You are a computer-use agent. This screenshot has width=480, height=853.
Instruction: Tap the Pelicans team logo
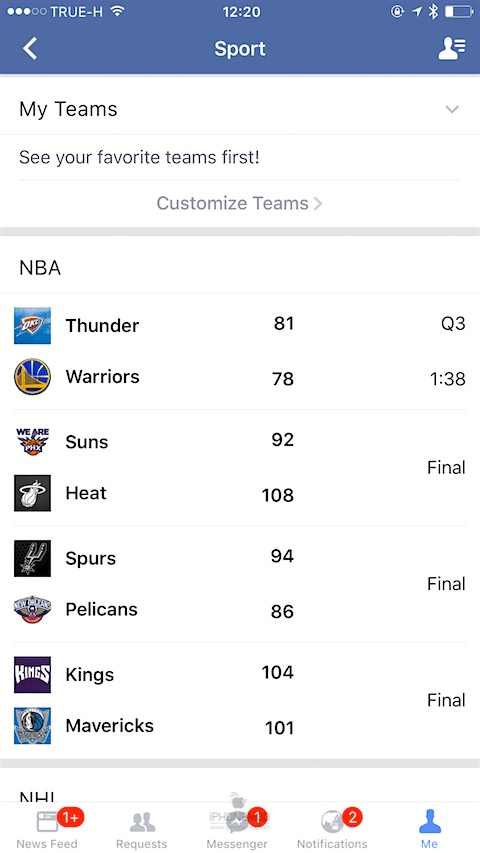click(x=33, y=609)
